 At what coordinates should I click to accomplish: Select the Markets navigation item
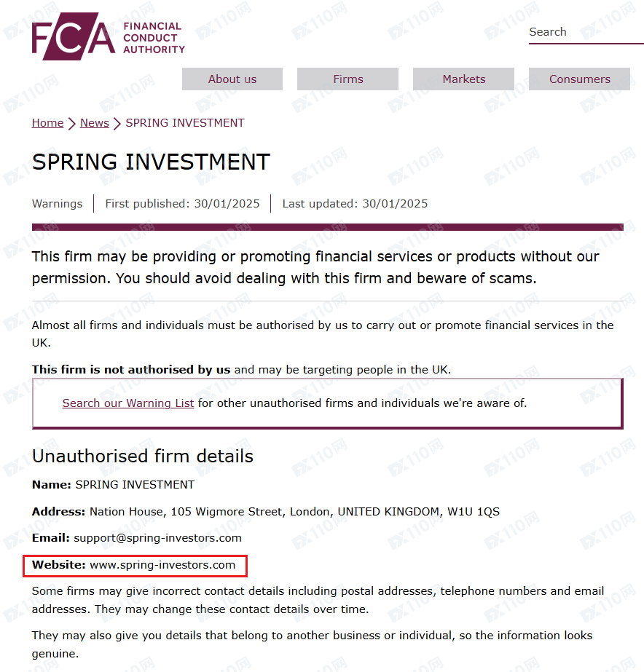click(x=463, y=79)
